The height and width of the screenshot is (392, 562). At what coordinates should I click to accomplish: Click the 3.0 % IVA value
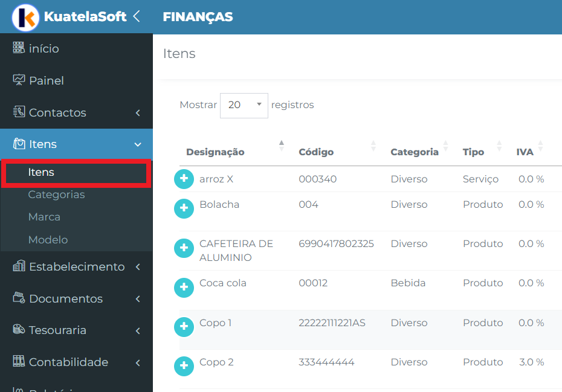(532, 362)
